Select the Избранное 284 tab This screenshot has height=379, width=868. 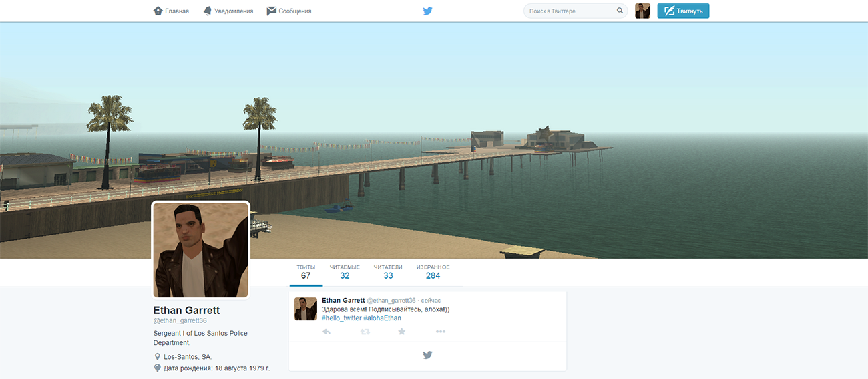click(433, 272)
